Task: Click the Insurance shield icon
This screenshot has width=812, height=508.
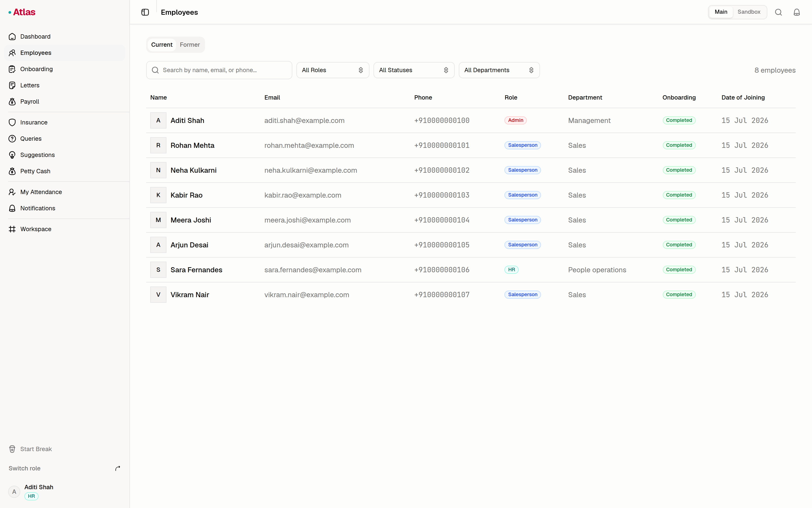Action: [12, 122]
